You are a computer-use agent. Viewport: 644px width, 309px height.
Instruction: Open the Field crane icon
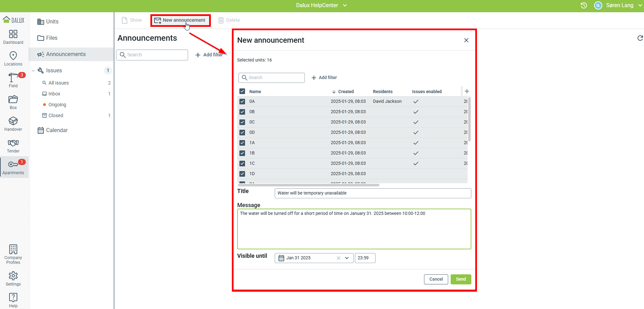[13, 78]
